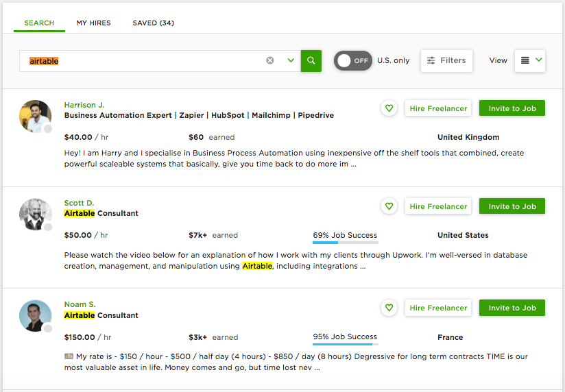Open the Saved (34) tab

153,23
